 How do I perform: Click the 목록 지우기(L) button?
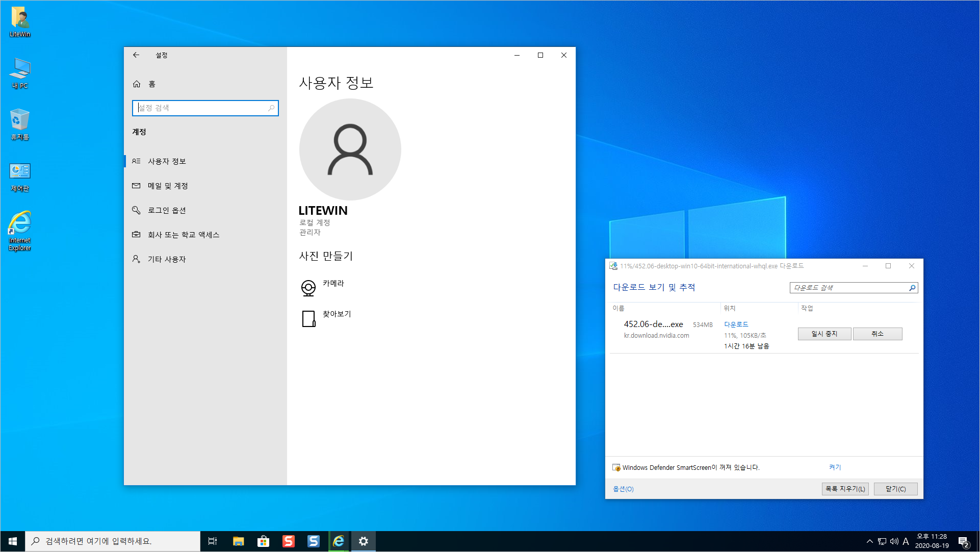point(845,489)
